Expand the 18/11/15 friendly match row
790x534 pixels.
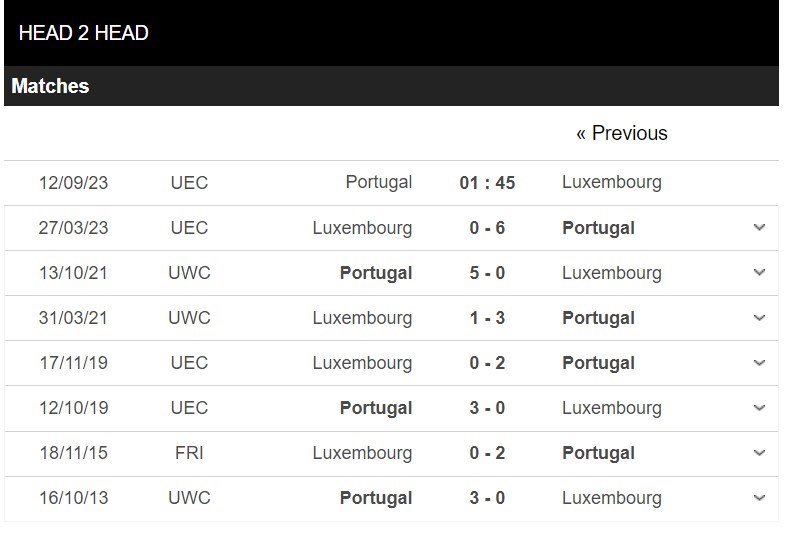(759, 452)
